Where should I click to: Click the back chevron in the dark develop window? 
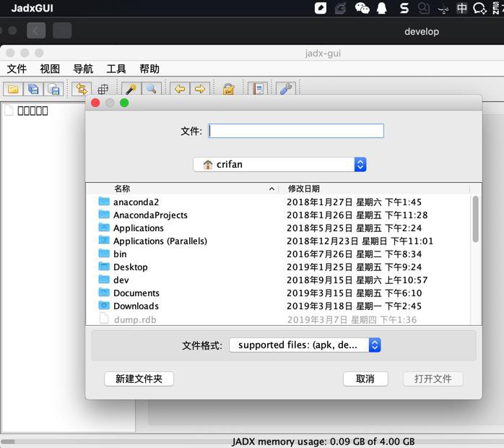tap(36, 31)
